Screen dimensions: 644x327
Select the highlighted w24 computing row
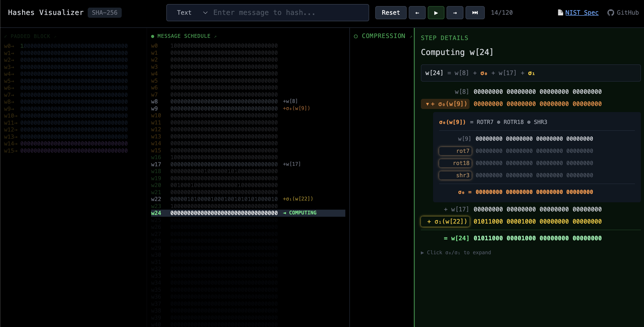click(x=248, y=213)
